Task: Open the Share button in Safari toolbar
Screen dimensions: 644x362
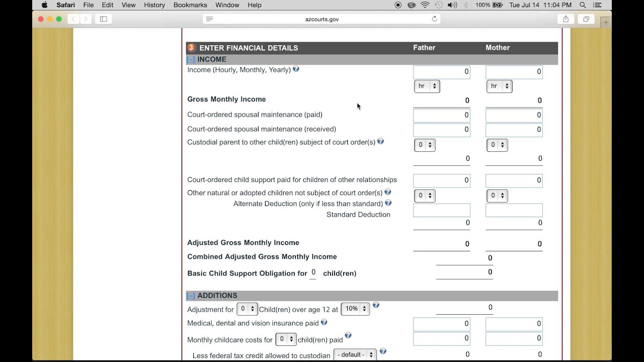Action: [x=566, y=19]
